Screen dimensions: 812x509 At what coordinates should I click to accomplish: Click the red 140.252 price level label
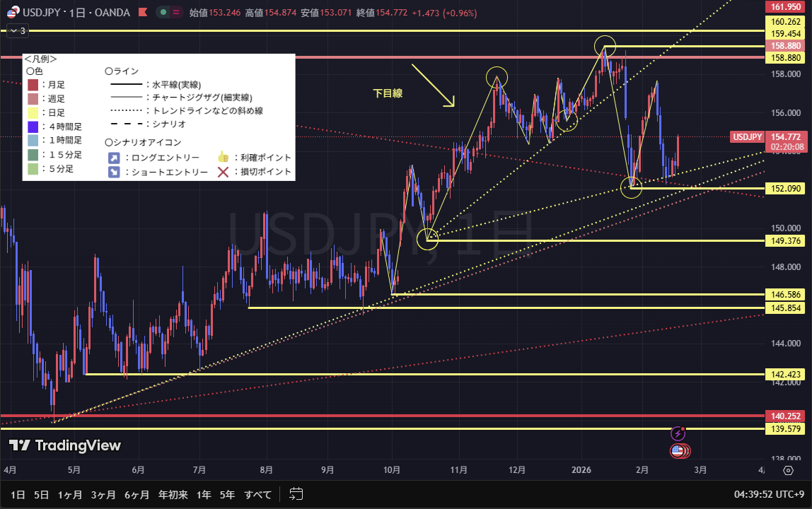pos(786,416)
